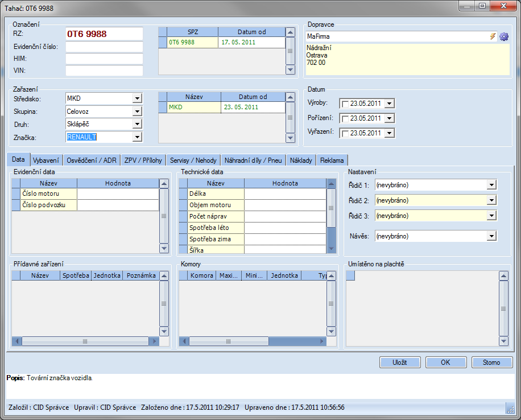This screenshot has height=420, width=521.
Task: Switch to the Data tab
Action: [18, 159]
